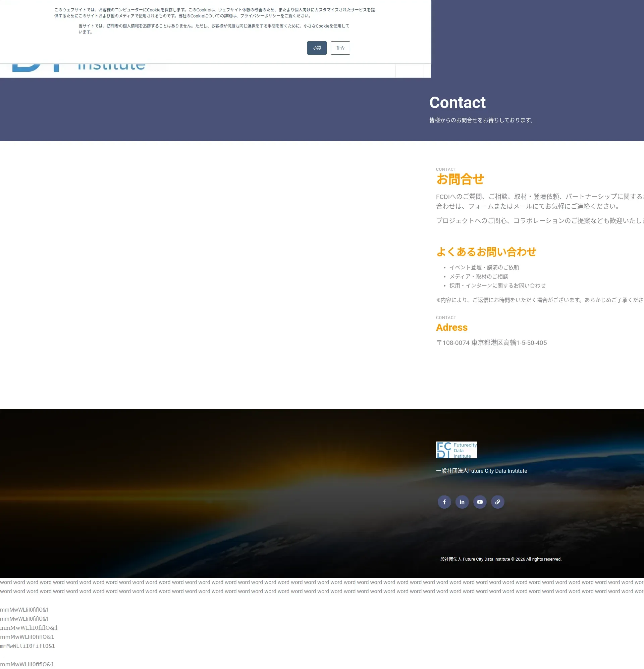
Task: Click the footer copyright notice
Action: click(498, 559)
